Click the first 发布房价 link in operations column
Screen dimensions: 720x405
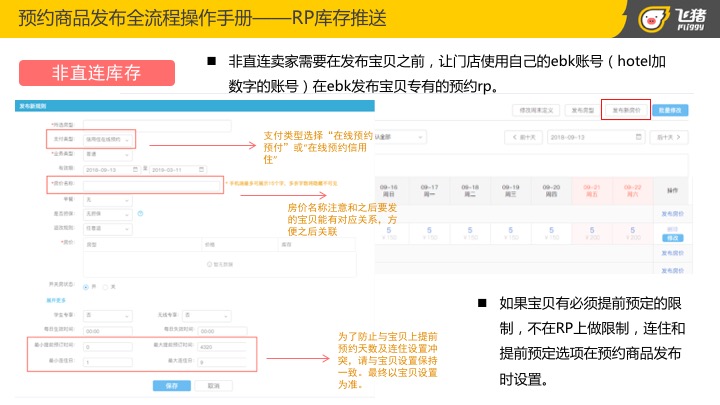coord(673,214)
